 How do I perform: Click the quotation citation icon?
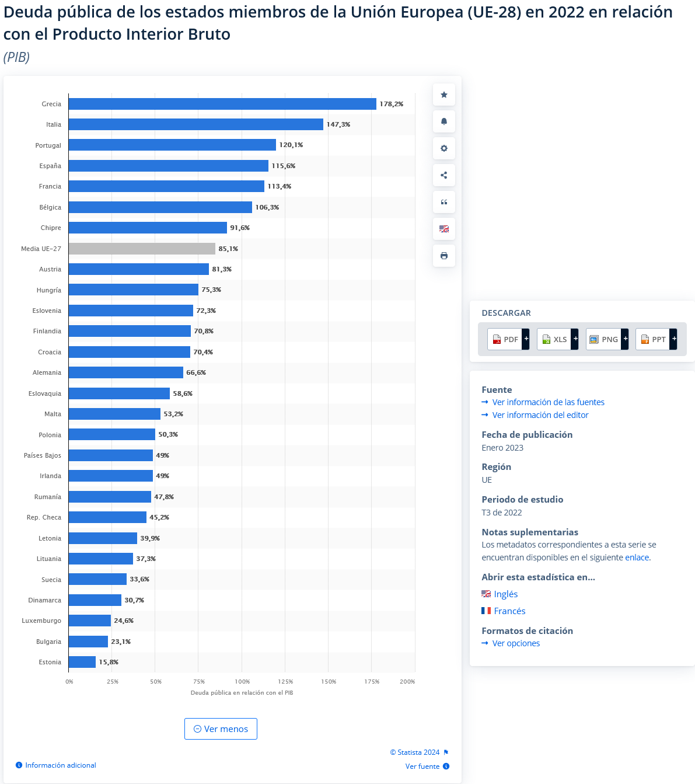443,202
